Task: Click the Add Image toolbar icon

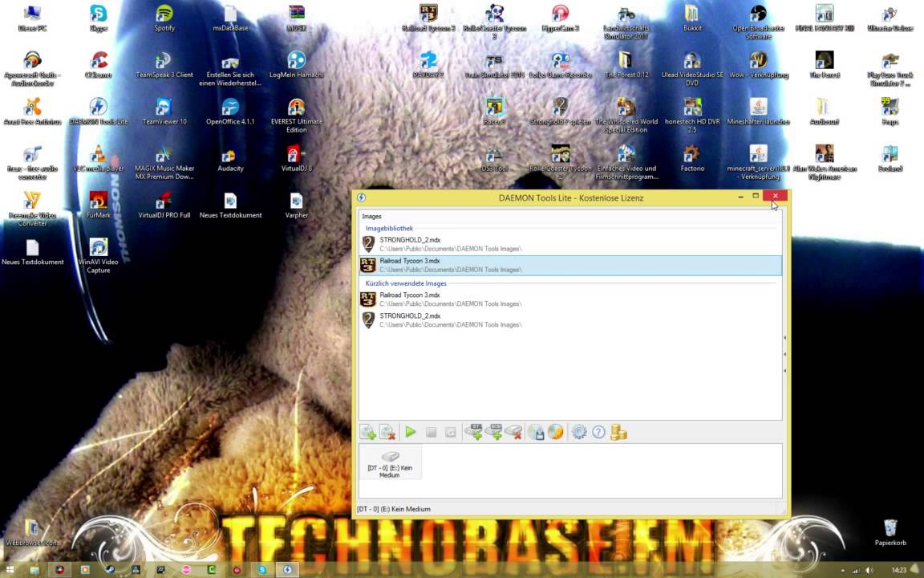Action: (368, 433)
